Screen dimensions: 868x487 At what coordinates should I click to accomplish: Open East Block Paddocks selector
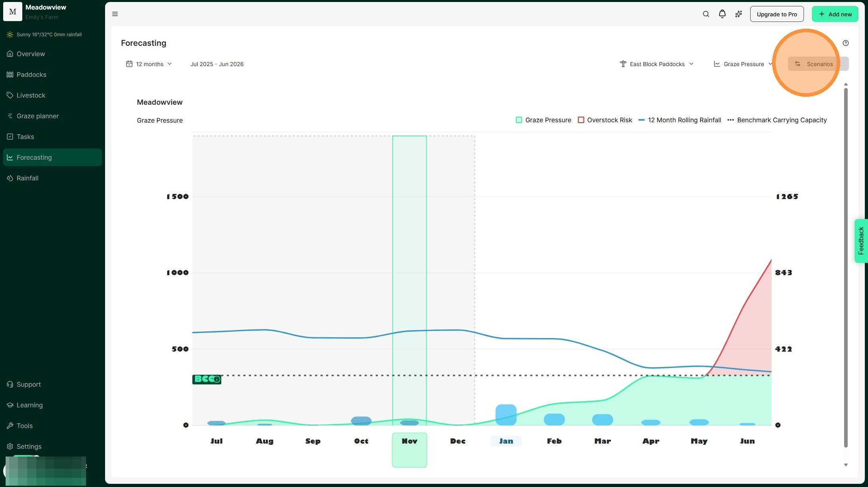(x=657, y=64)
